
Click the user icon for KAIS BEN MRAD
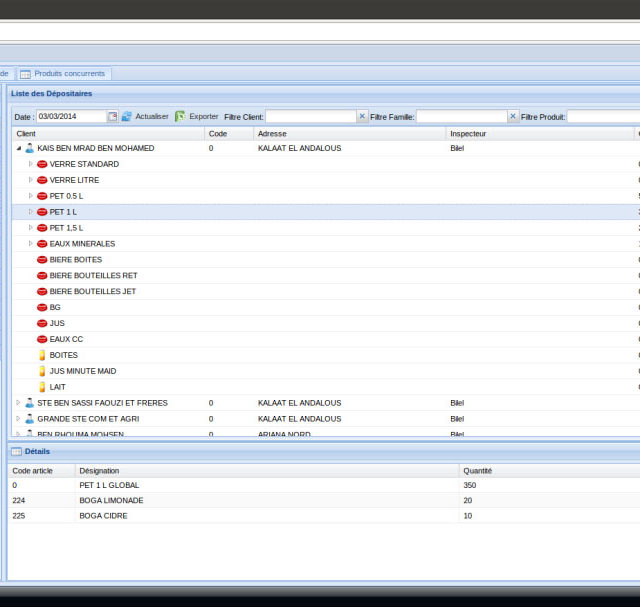[29, 148]
